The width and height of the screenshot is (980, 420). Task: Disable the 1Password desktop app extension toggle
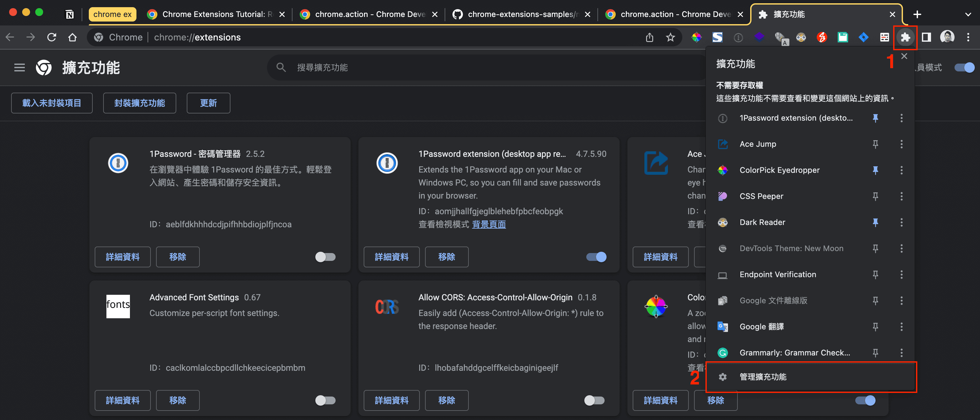pos(596,257)
